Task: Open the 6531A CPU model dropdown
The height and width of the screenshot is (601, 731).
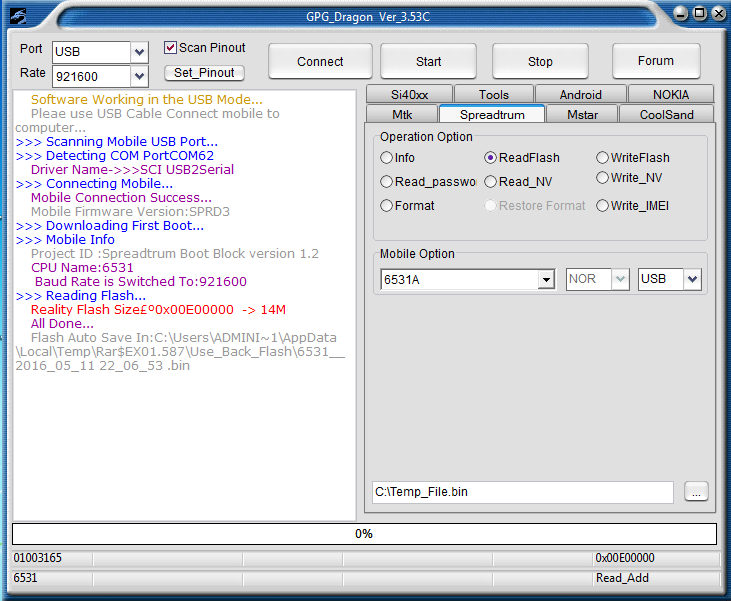Action: [546, 280]
